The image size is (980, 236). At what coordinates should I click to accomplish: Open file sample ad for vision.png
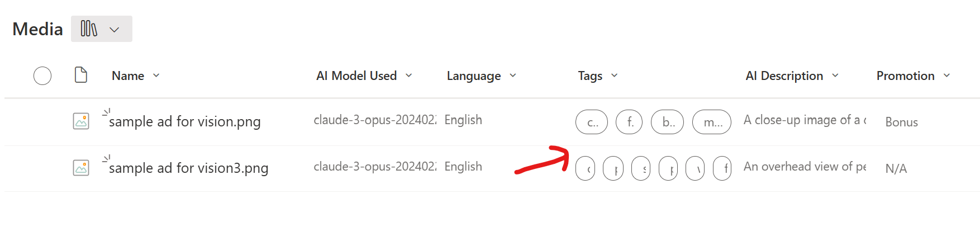click(x=185, y=121)
